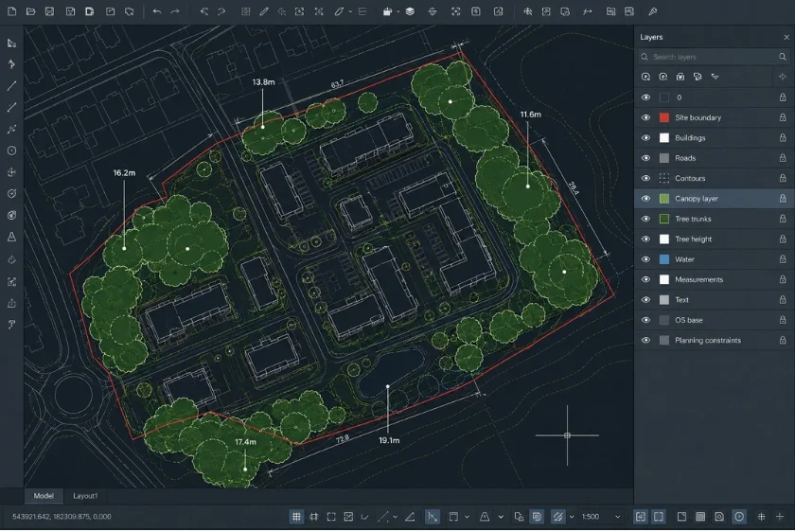Screen dimensions: 795x532
Task: Select the triangle warning-shaped tool in left toolbar
Action: [11, 237]
